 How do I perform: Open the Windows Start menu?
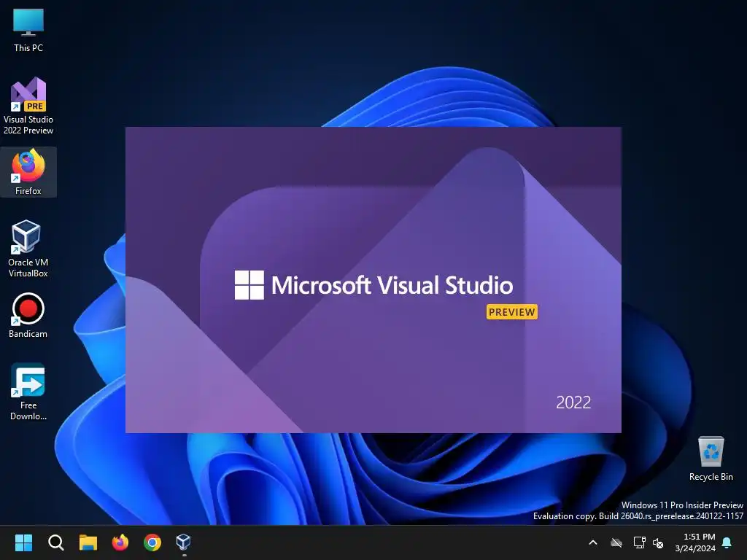click(x=23, y=542)
